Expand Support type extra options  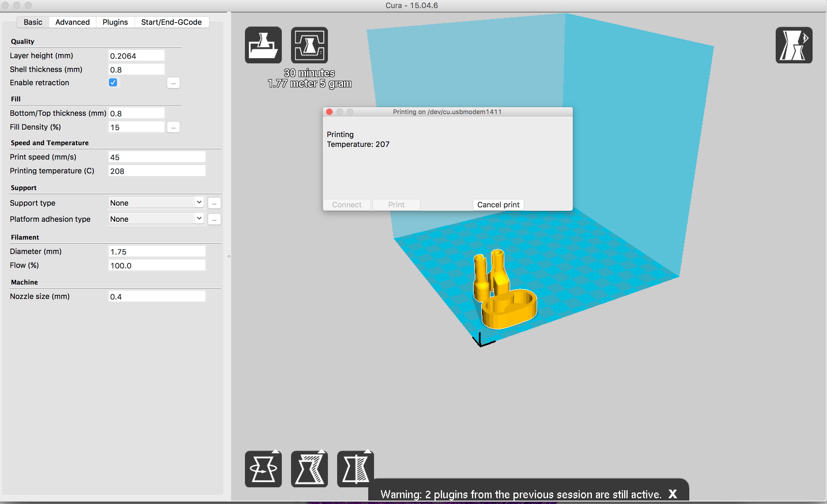click(x=214, y=203)
